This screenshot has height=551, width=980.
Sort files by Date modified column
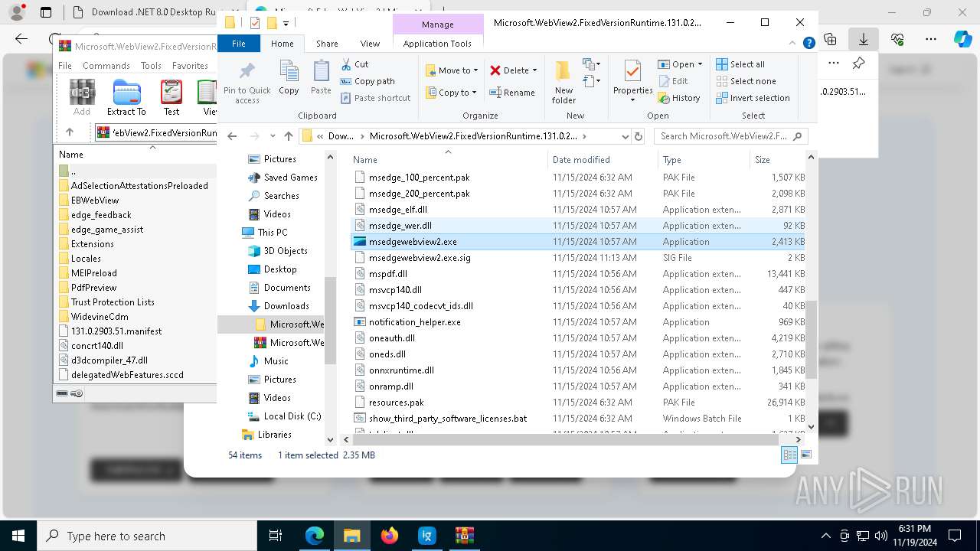[603, 160]
